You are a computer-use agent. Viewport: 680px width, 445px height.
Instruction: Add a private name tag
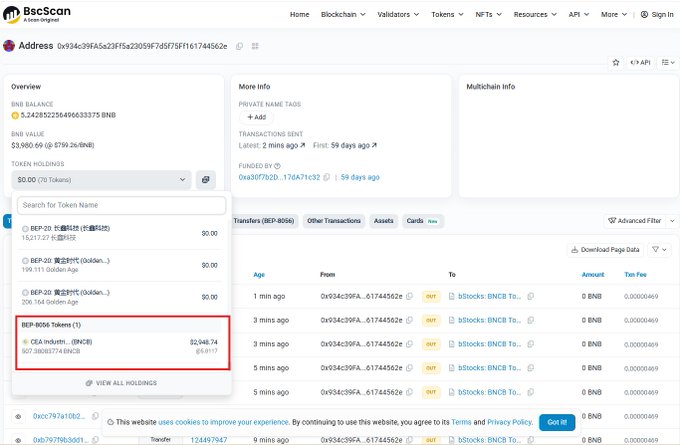coord(256,117)
